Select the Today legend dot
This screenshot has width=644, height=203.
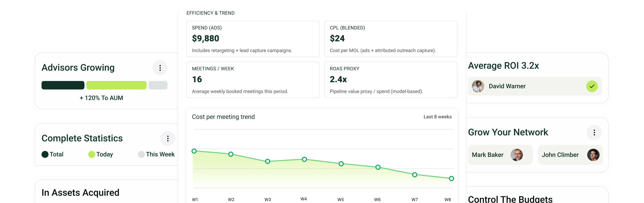(x=92, y=154)
